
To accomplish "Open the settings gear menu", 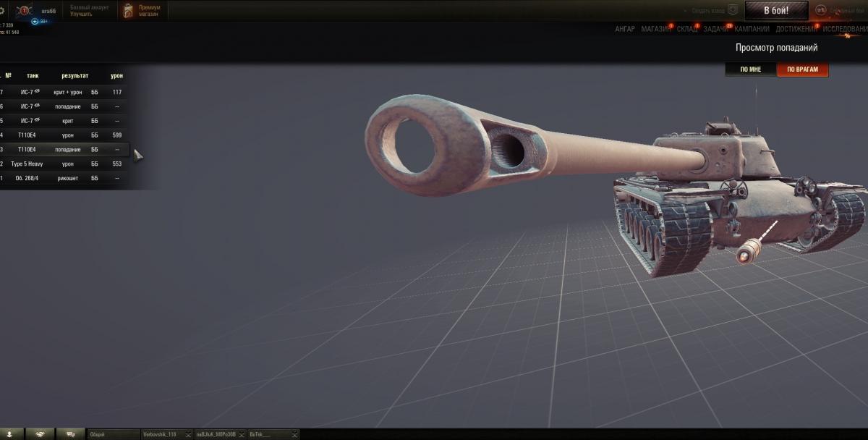I will point(2,11).
